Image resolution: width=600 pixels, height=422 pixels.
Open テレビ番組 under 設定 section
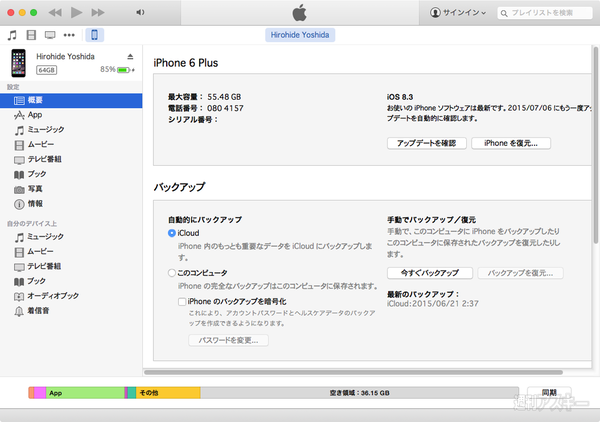tap(71, 159)
